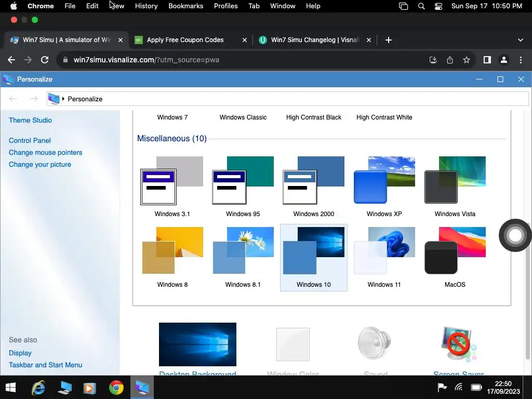Expand Chrome tab search dropdown
The height and width of the screenshot is (399, 532).
tap(520, 40)
